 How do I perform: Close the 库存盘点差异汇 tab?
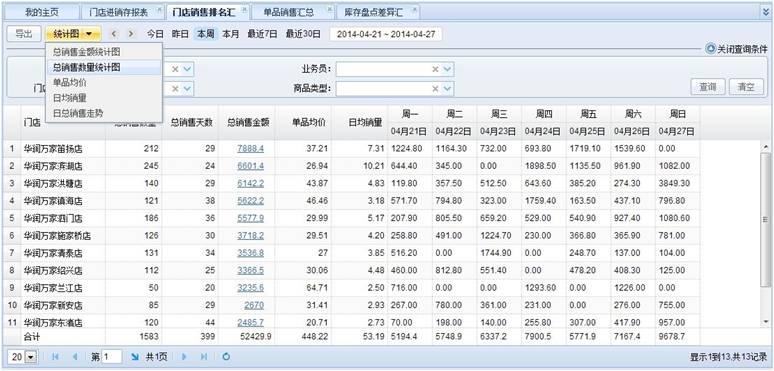coord(414,9)
